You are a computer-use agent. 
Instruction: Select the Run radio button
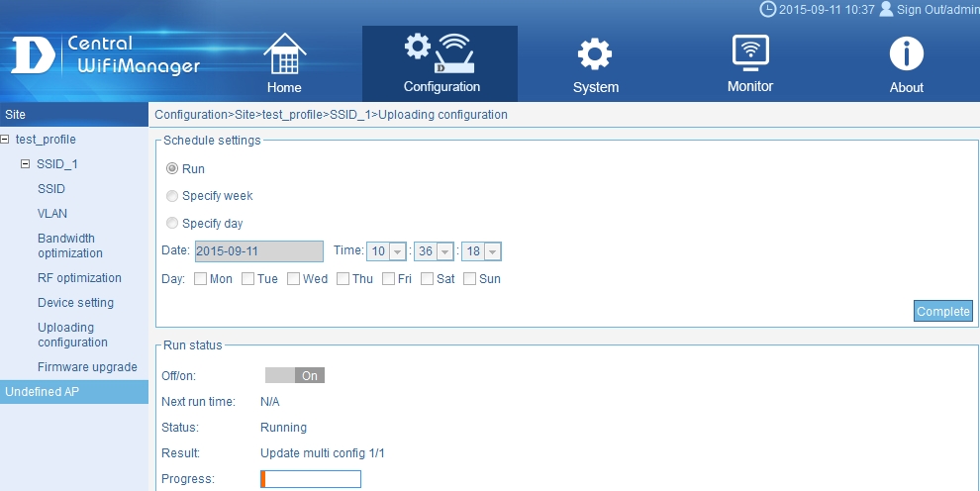172,169
